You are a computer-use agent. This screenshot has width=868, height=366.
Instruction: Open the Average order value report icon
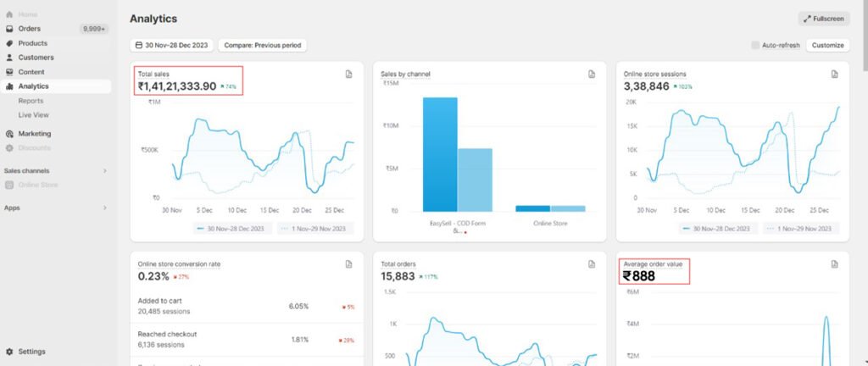(835, 264)
